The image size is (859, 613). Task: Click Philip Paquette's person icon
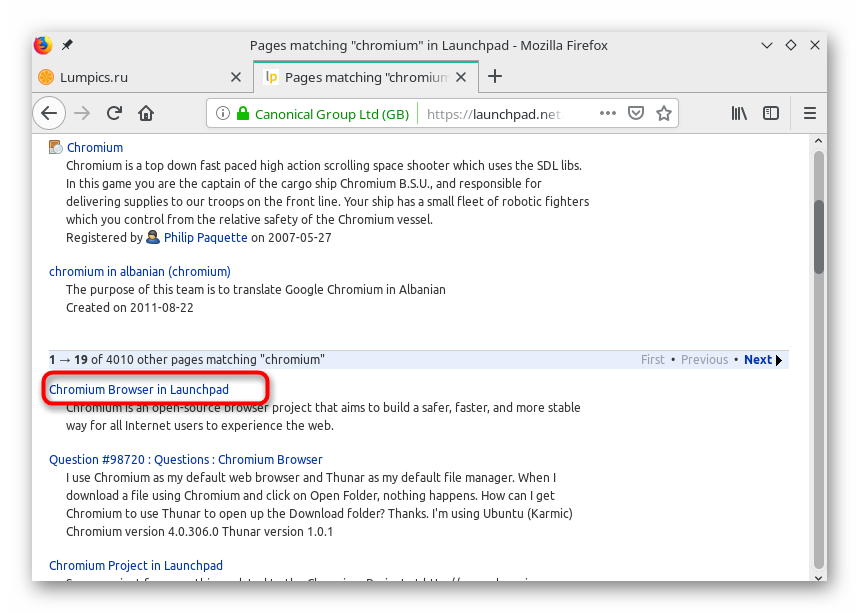pyautogui.click(x=153, y=237)
